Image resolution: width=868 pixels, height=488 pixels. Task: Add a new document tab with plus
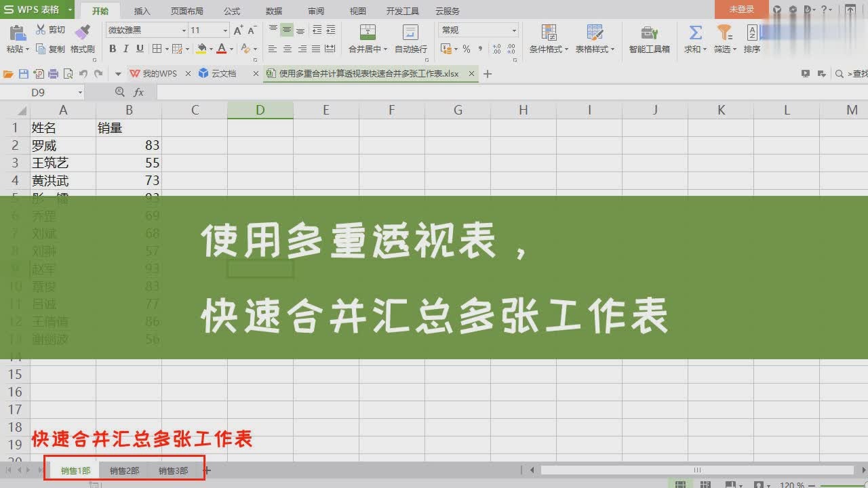[487, 73]
